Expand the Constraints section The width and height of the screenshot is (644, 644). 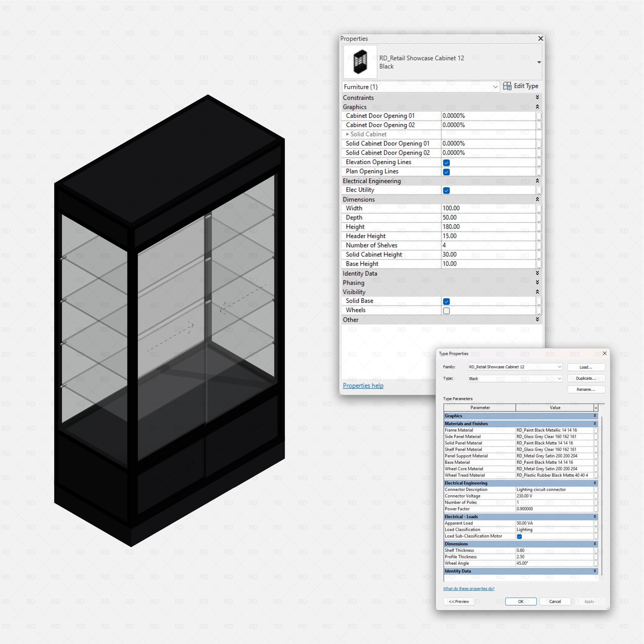(537, 97)
